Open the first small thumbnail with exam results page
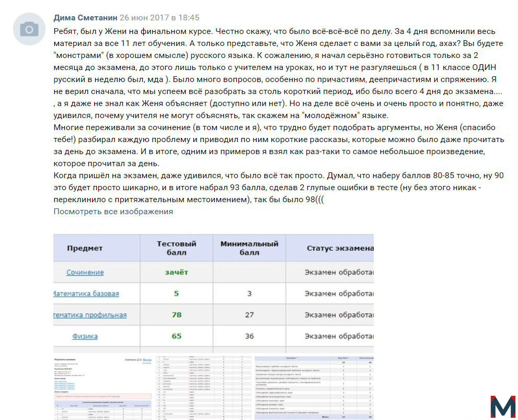The width and height of the screenshot is (518, 420). [103, 388]
